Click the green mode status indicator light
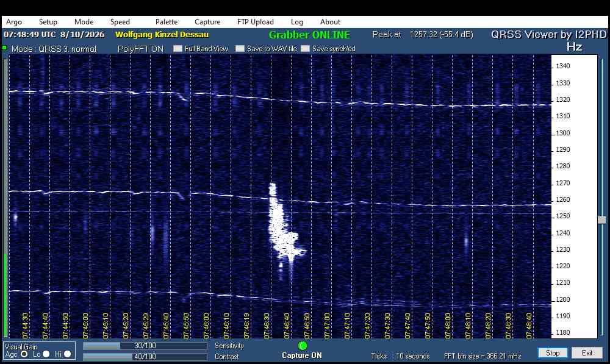 tap(5, 48)
